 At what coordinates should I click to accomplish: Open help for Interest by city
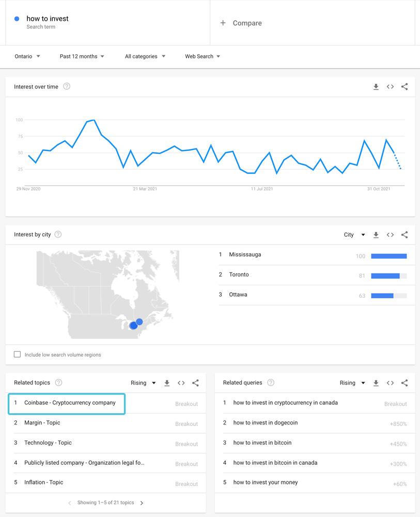58,235
